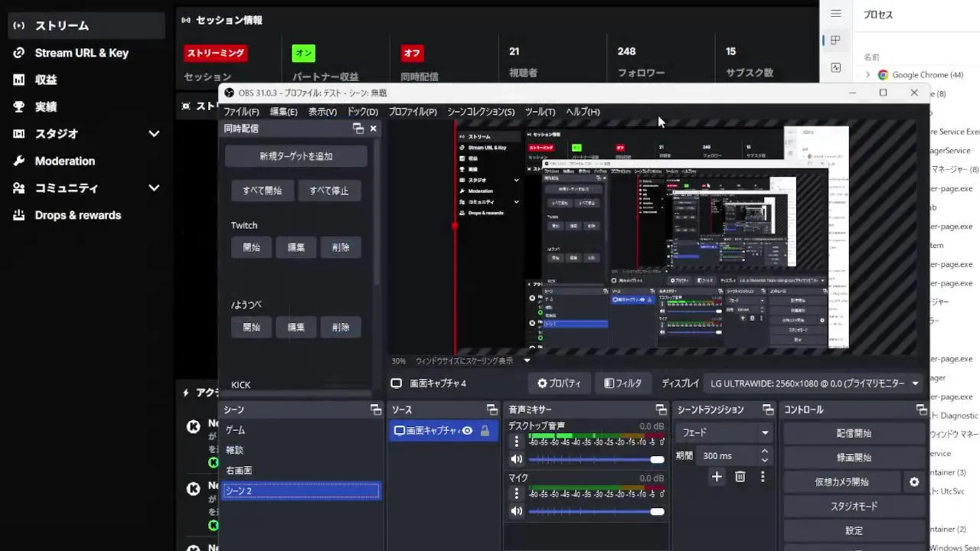Click 仮想カメラ開始 button
Image resolution: width=980 pixels, height=551 pixels.
(841, 482)
